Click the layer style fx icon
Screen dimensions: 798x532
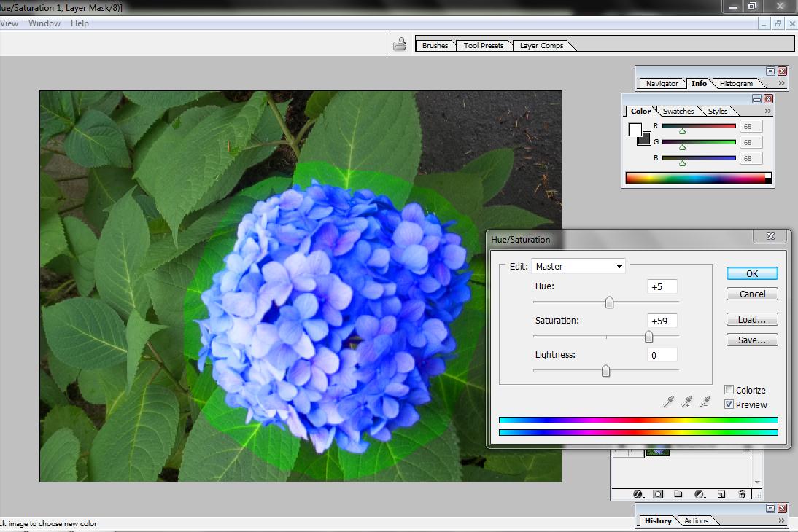coord(638,494)
